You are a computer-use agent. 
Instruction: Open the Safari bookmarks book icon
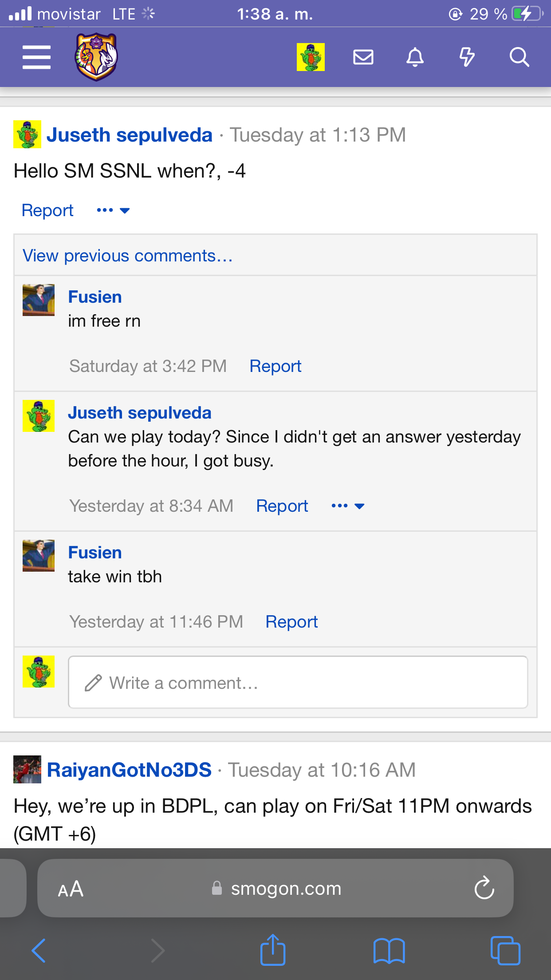click(x=389, y=951)
